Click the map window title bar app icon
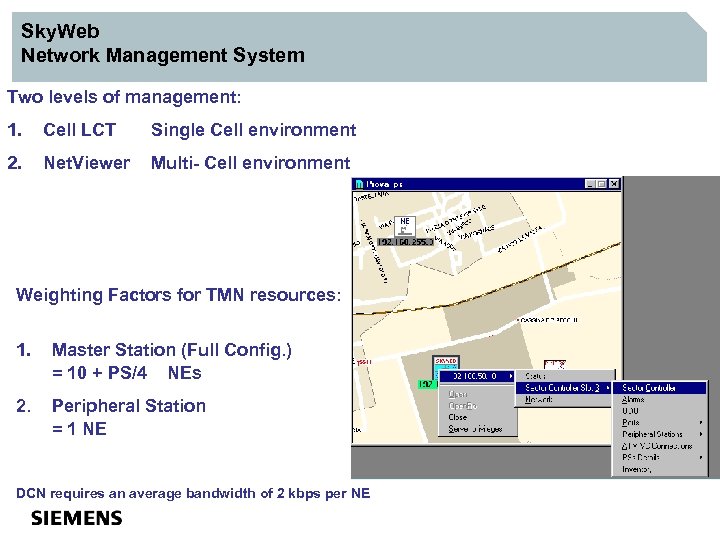Screen dimensions: 720x540 pos(360,184)
